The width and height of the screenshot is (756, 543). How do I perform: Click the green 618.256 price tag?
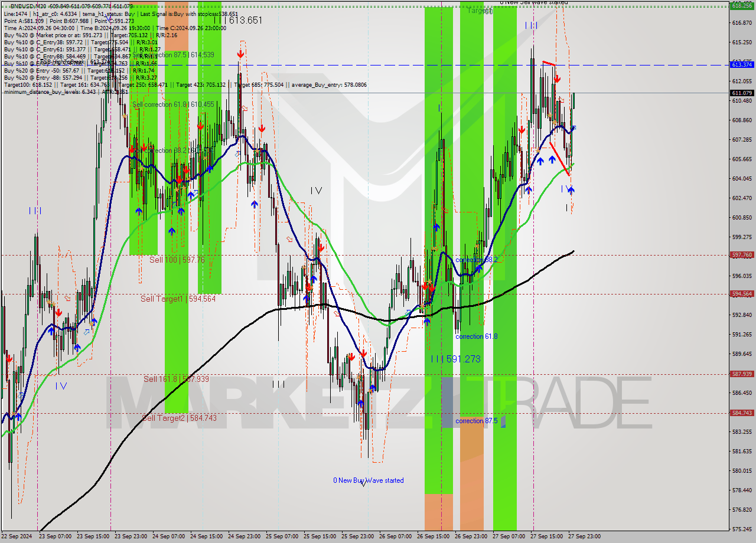pyautogui.click(x=742, y=5)
